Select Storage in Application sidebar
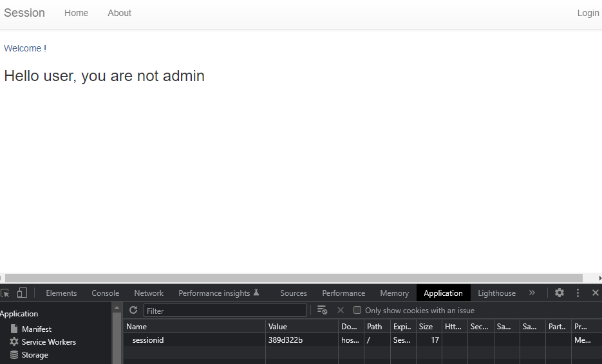Screen dimensions: 602x364 tap(35, 355)
